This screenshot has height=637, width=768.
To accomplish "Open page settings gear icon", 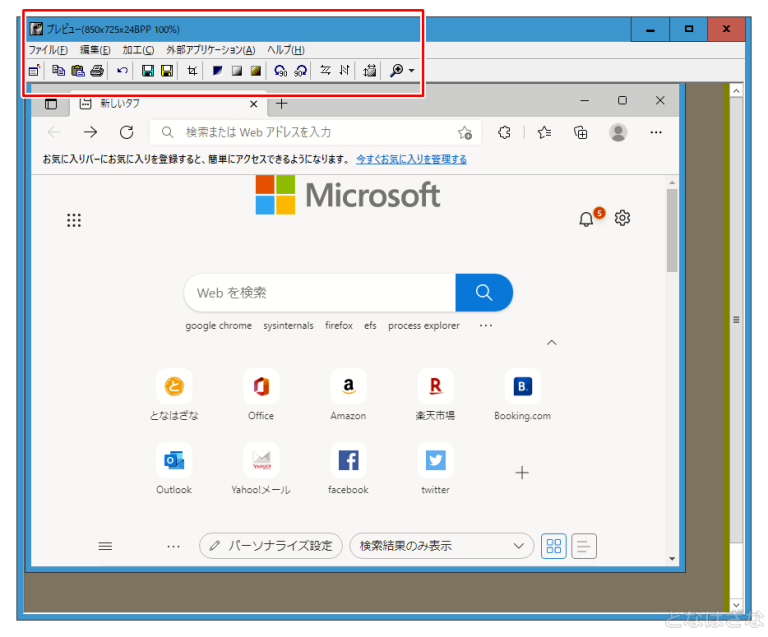I will [x=622, y=218].
